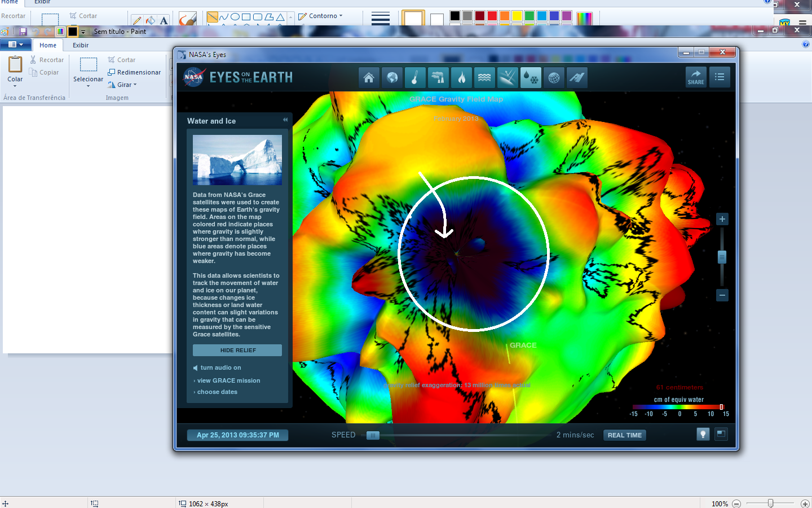This screenshot has width=812, height=508.
Task: Expand the Paint shapes gallery scroll arrow
Action: point(291,17)
